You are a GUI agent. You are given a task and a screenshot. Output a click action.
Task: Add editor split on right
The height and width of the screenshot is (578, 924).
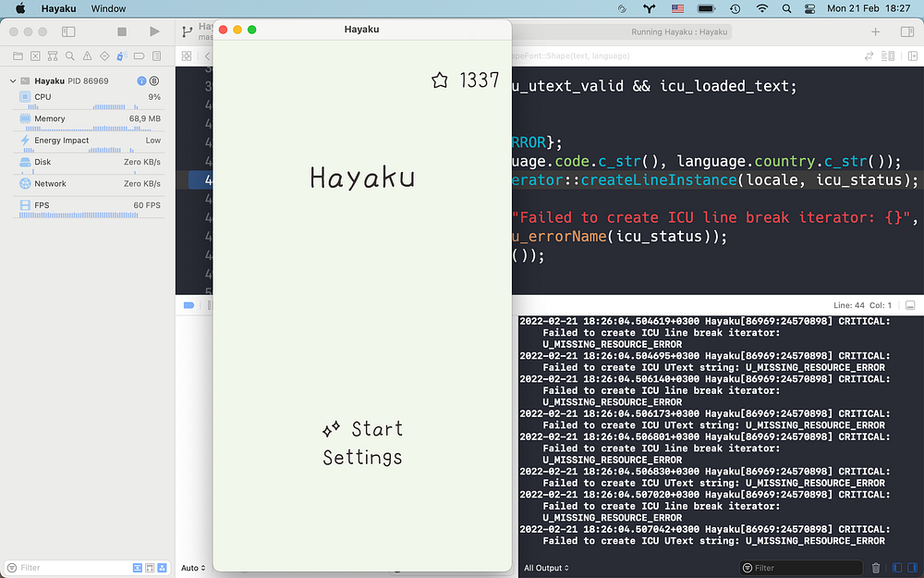[913, 56]
